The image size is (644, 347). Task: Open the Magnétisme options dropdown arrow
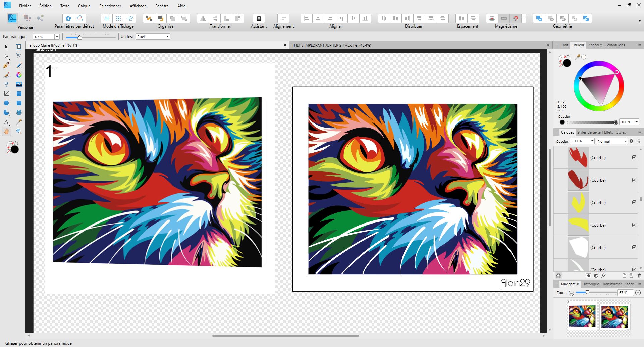[x=524, y=18]
